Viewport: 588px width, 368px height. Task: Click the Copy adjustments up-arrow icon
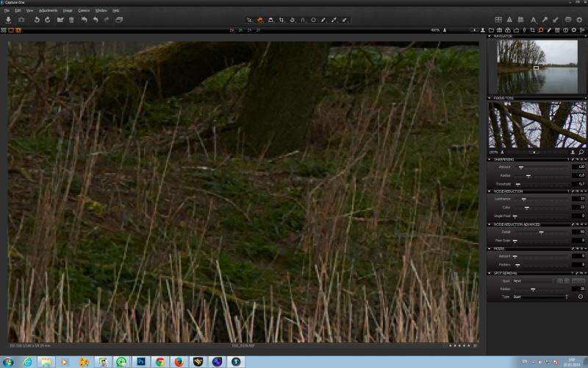(545, 20)
